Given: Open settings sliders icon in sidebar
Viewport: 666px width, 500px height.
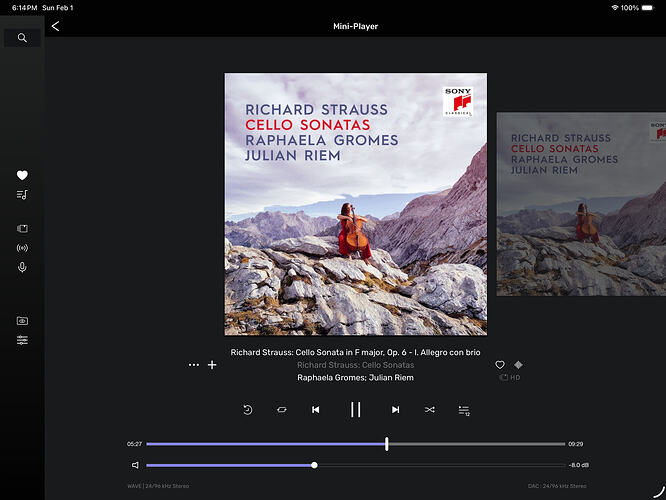Looking at the screenshot, I should coord(22,340).
